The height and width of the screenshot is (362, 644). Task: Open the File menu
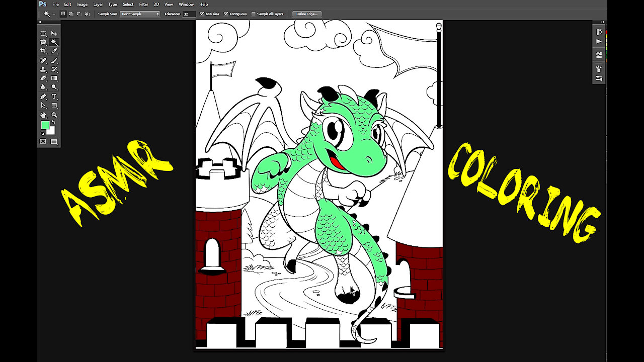[x=55, y=4]
